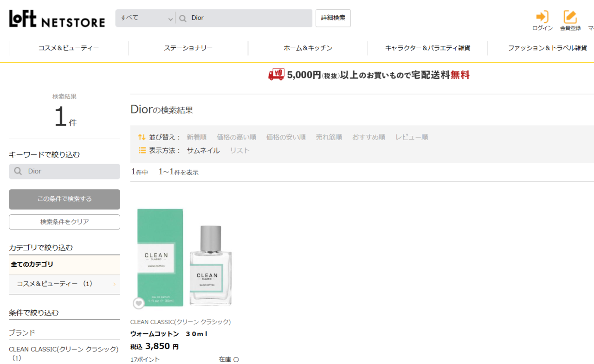Sort by おすすめ順

tap(368, 137)
